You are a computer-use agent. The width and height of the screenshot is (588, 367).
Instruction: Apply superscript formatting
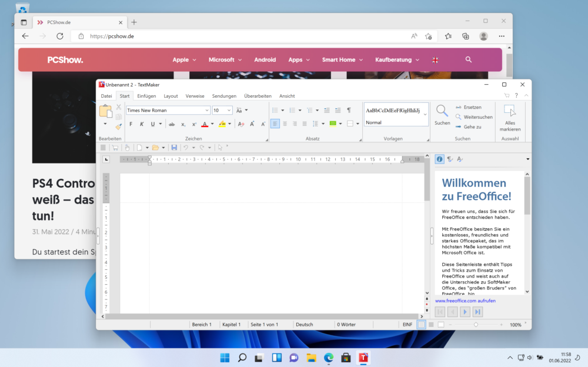point(194,124)
